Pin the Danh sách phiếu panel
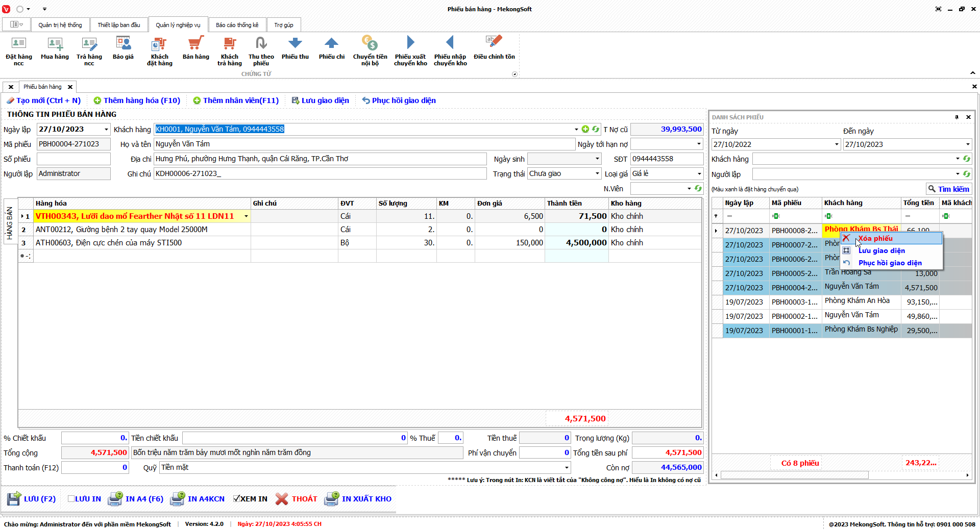This screenshot has height=530, width=980. (957, 117)
